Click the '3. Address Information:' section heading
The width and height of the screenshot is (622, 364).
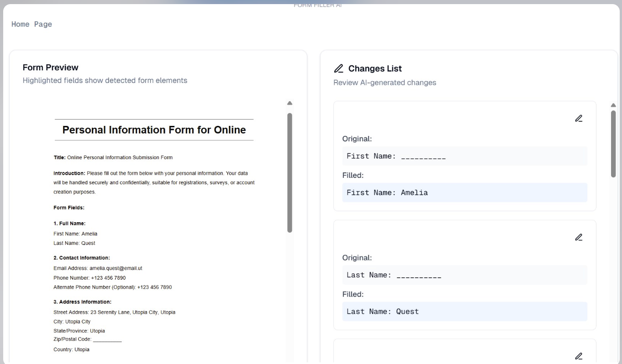pos(82,302)
